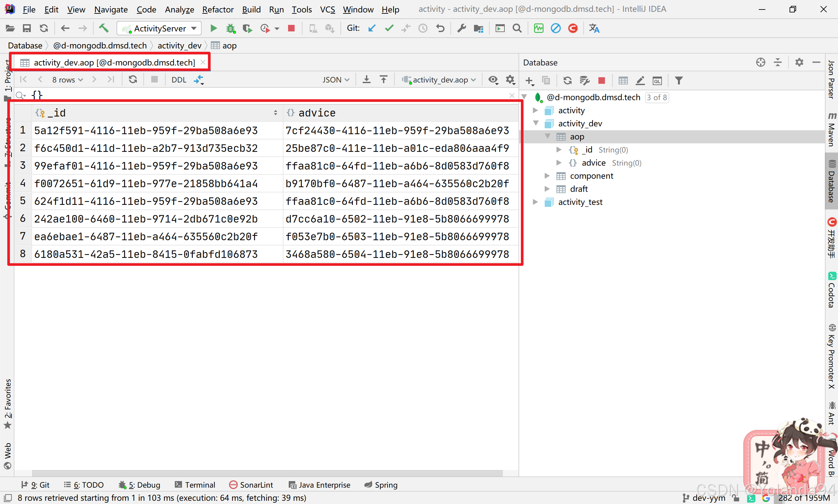Image resolution: width=838 pixels, height=504 pixels.
Task: Click the Translate icon in toolbar
Action: 594,28
